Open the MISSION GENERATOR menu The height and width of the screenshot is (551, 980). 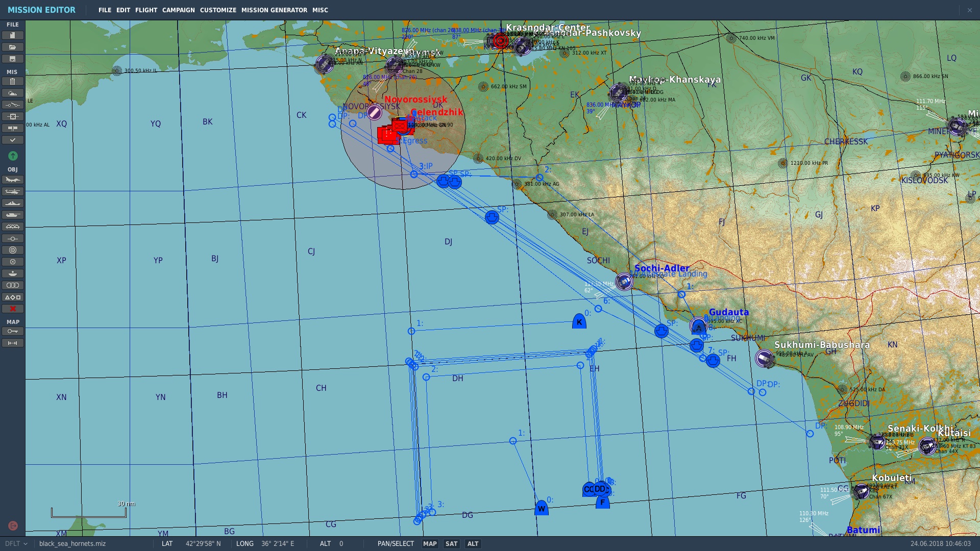(274, 10)
